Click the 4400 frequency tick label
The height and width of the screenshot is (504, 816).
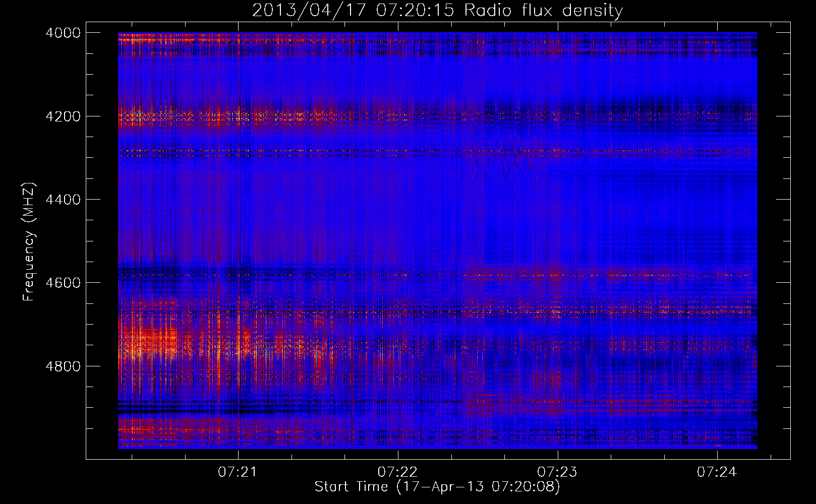coord(63,200)
